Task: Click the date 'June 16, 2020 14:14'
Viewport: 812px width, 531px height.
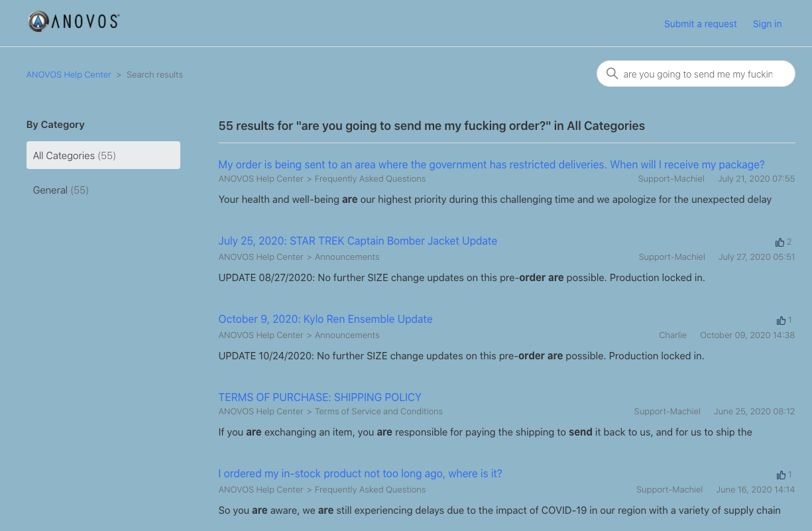Action: (756, 490)
